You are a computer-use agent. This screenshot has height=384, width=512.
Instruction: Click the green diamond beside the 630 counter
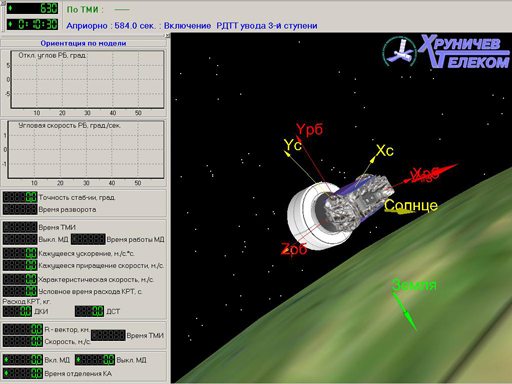[x=10, y=8]
